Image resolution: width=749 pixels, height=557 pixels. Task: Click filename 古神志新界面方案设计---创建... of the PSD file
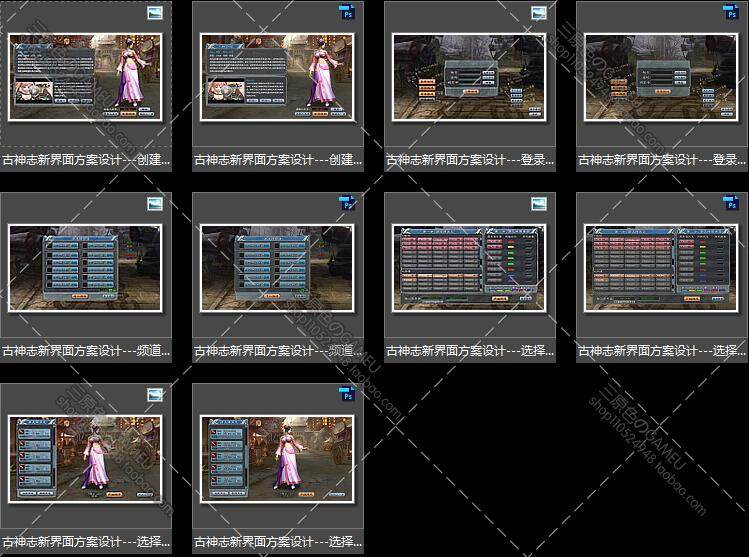pos(278,160)
